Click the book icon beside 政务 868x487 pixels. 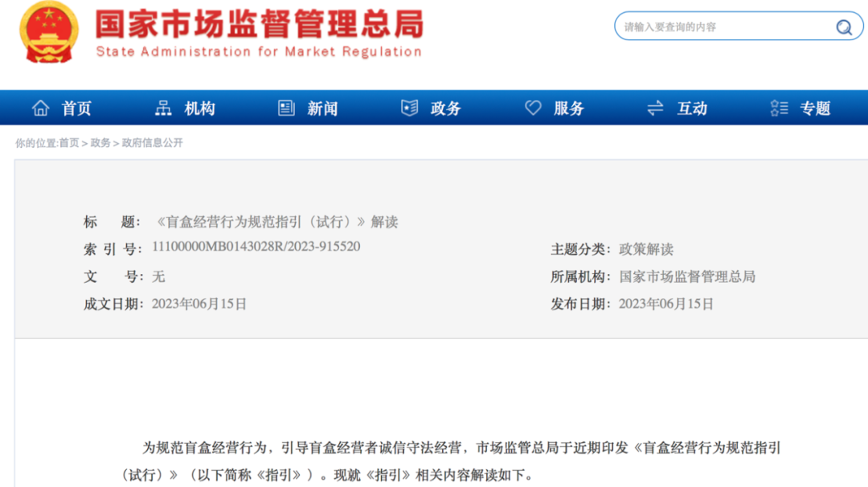pyautogui.click(x=410, y=108)
